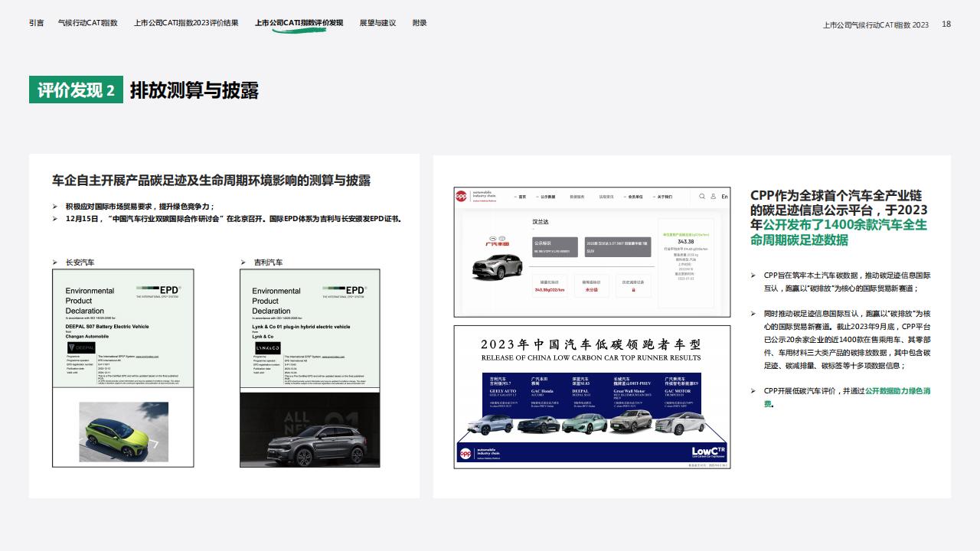Click the 343.38gCO2/km emission card

[x=550, y=285]
